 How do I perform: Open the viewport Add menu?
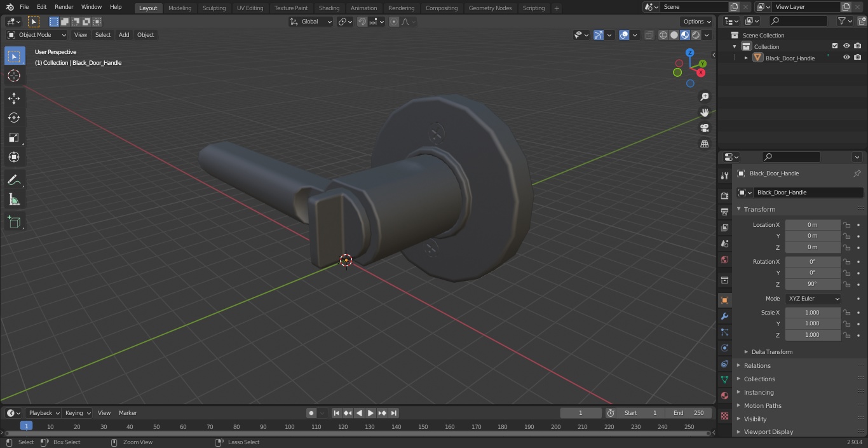(x=124, y=35)
